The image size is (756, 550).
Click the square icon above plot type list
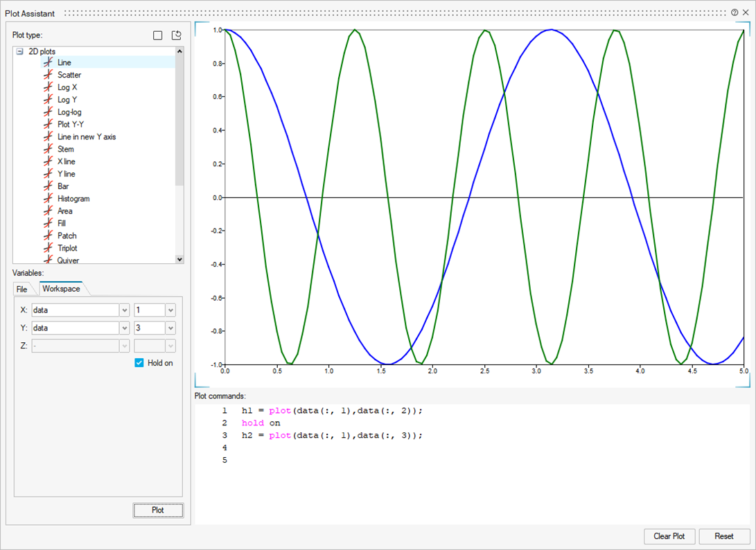[158, 35]
